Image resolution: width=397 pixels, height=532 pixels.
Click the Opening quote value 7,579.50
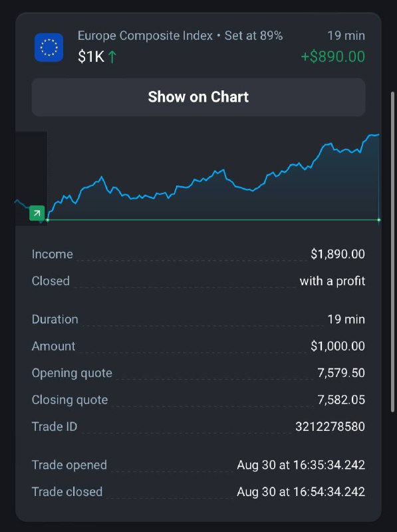[341, 373]
